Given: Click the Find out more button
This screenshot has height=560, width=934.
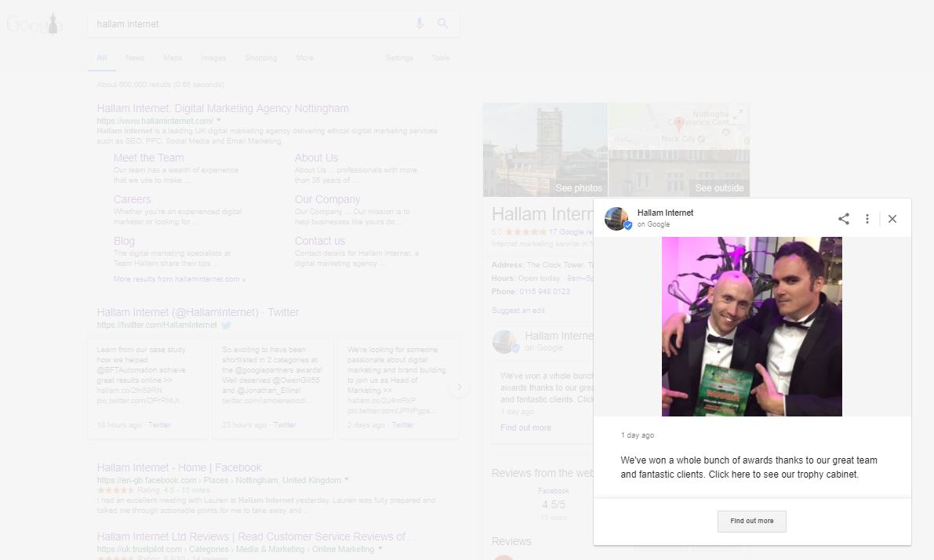Looking at the screenshot, I should 752,522.
